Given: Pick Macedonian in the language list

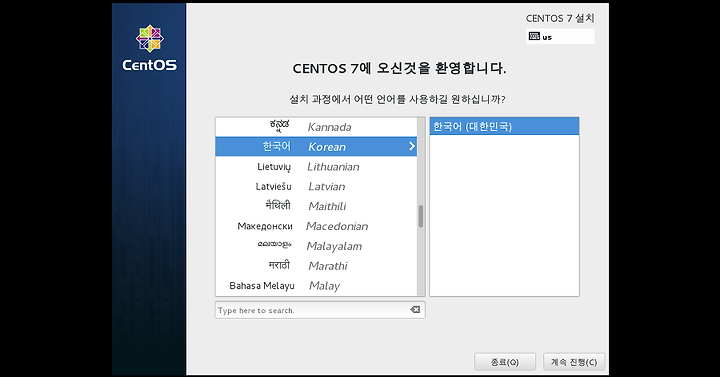Looking at the screenshot, I should [x=316, y=226].
